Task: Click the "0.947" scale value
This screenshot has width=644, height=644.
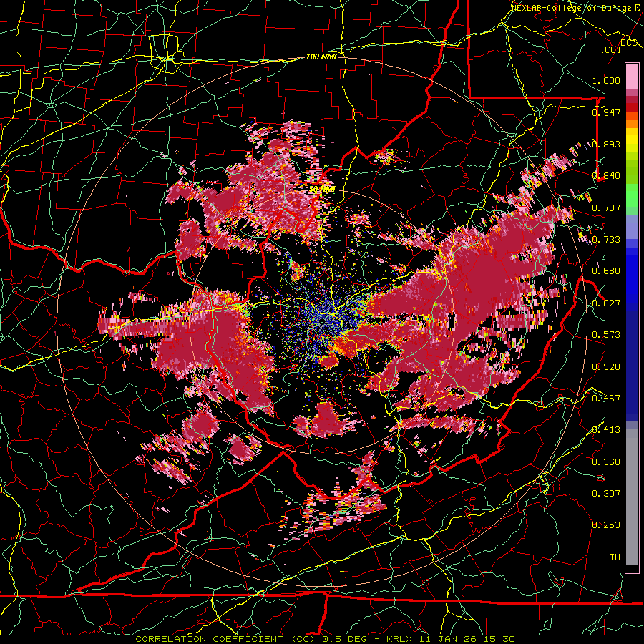Action: click(606, 112)
